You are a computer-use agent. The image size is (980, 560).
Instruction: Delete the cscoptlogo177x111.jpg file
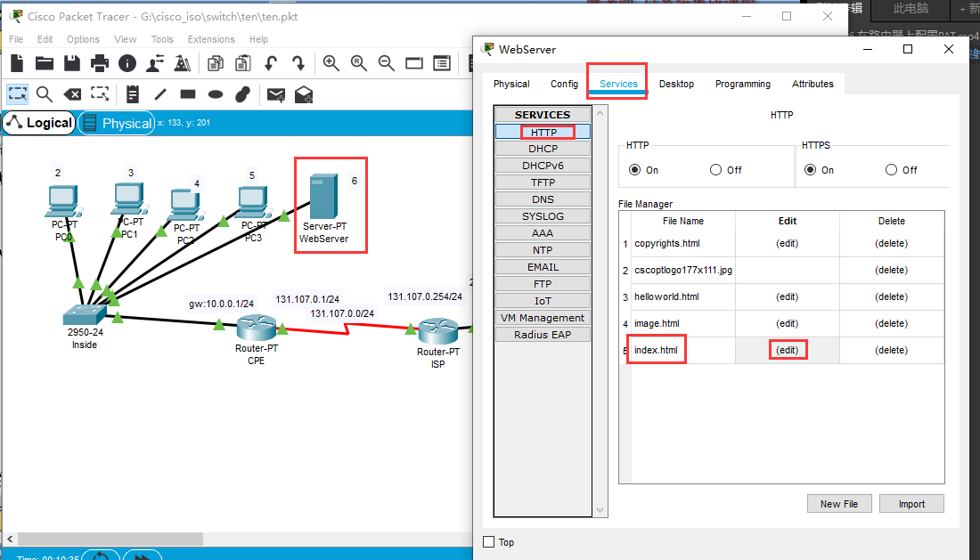pyautogui.click(x=891, y=271)
